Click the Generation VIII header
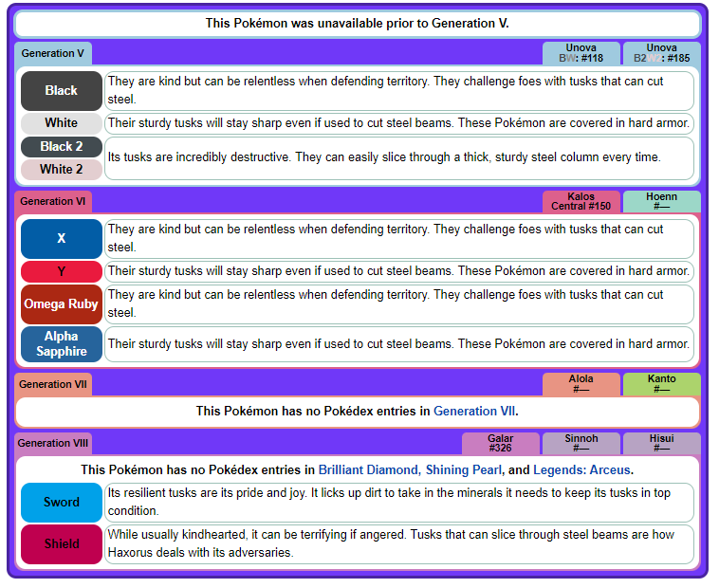 [x=53, y=444]
